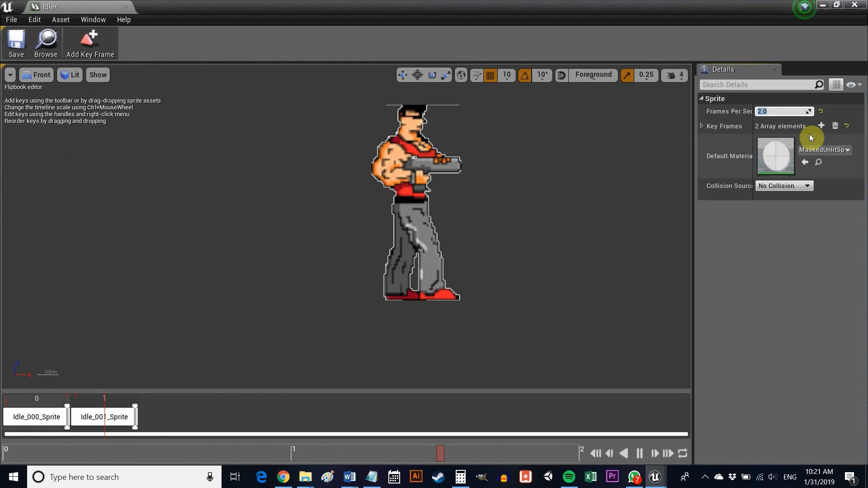Select the translate mode tool icon

coord(402,75)
